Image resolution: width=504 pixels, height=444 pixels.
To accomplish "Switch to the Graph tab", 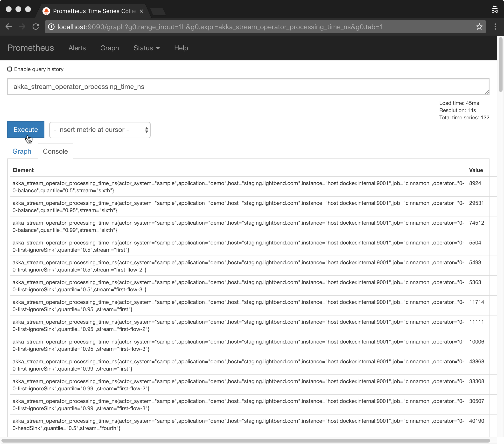I will [22, 151].
